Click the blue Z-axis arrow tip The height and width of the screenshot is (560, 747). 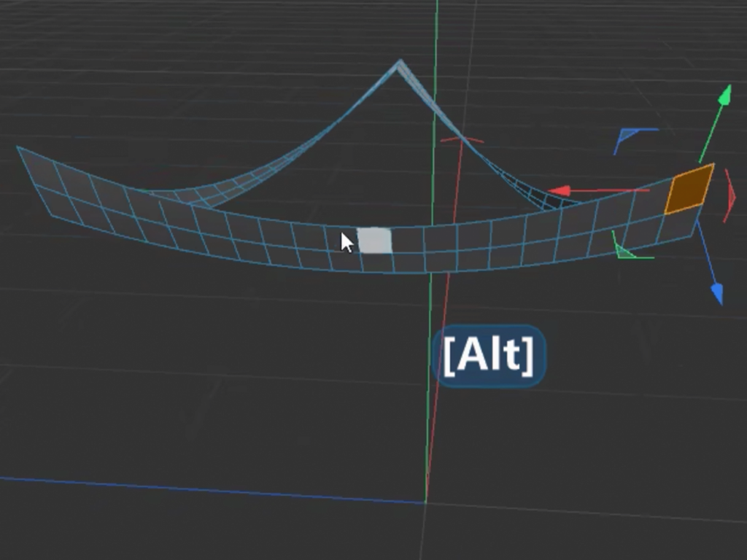pos(717,294)
